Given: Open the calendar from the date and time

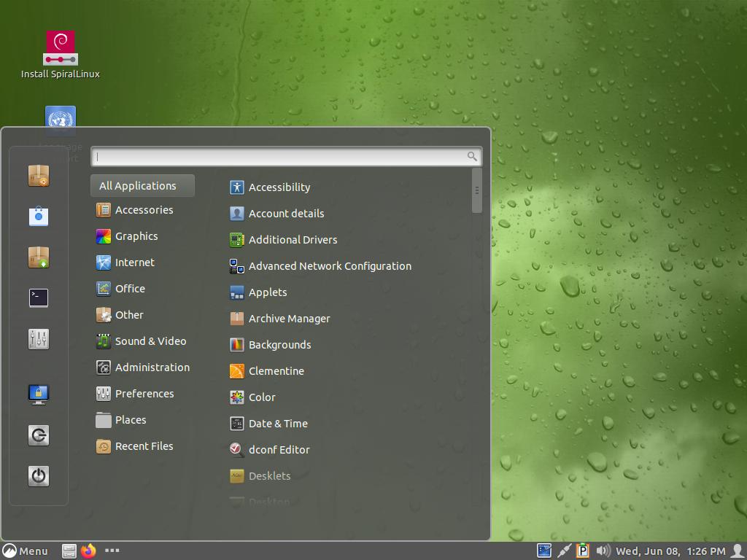Looking at the screenshot, I should pos(670,551).
